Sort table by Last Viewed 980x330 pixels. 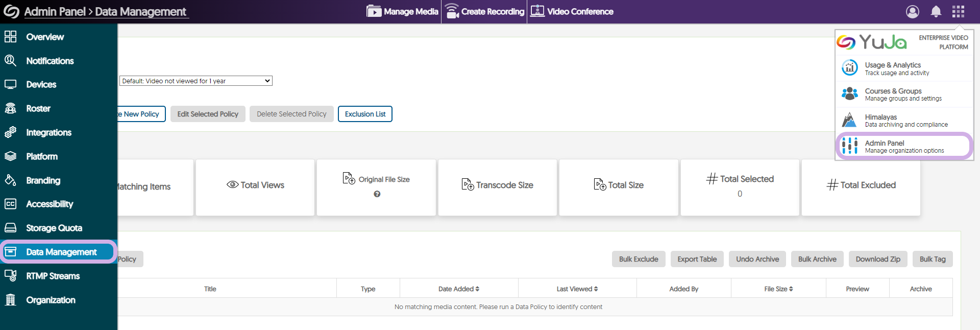577,289
